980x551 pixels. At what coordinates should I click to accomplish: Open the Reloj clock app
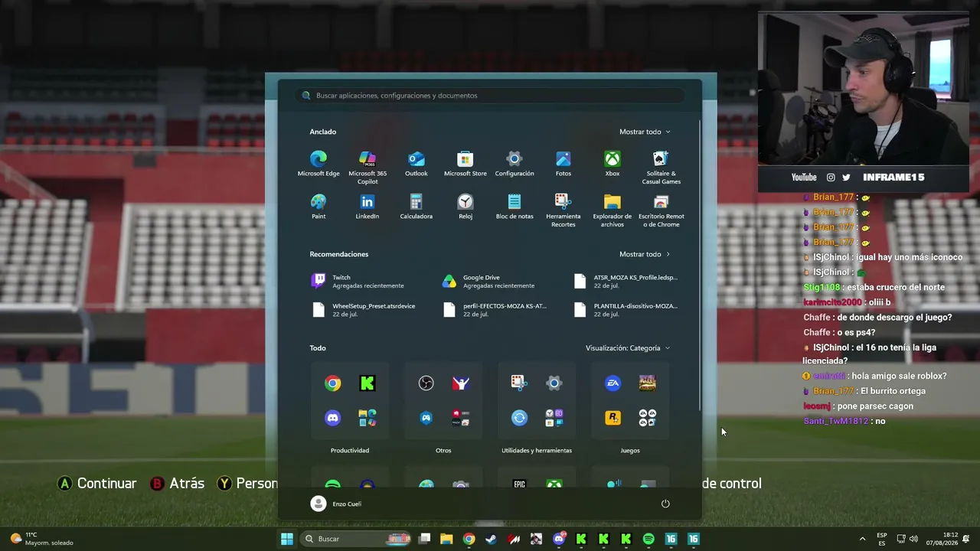point(465,207)
